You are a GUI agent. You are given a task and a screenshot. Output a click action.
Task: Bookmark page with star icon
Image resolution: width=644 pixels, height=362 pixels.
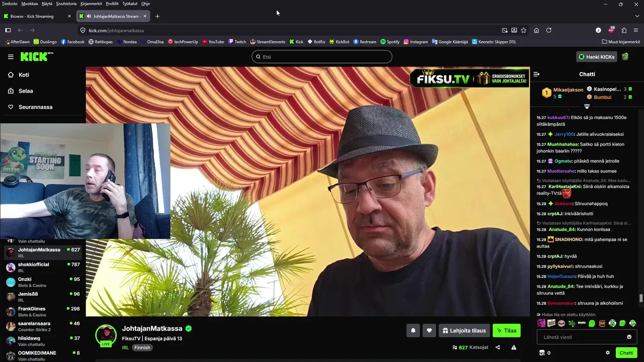(x=523, y=30)
